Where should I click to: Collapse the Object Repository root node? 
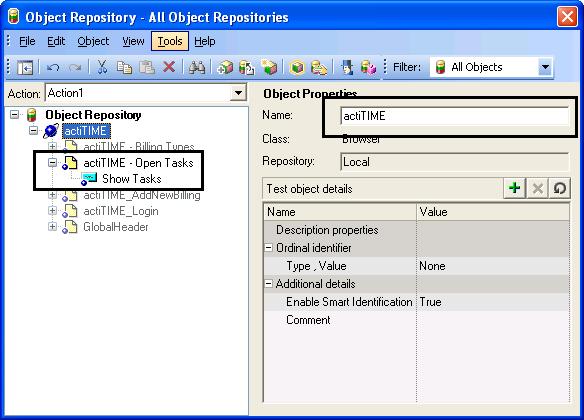14,115
